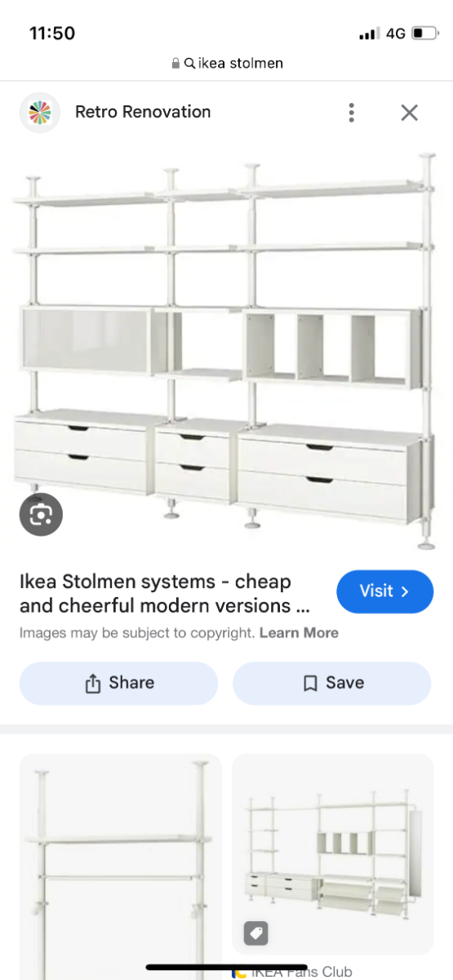The height and width of the screenshot is (980, 453).
Task: Tap the search magnifier in address bar
Action: 189,63
